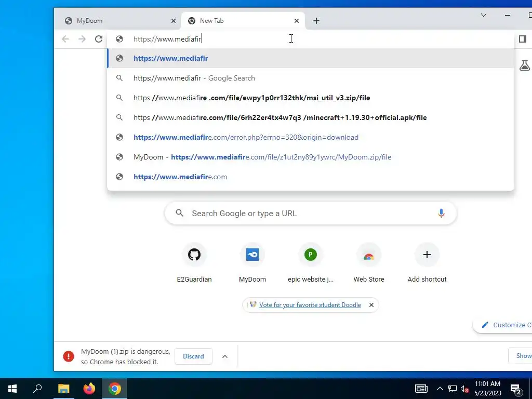Launch Firefox from the taskbar

coord(89,389)
